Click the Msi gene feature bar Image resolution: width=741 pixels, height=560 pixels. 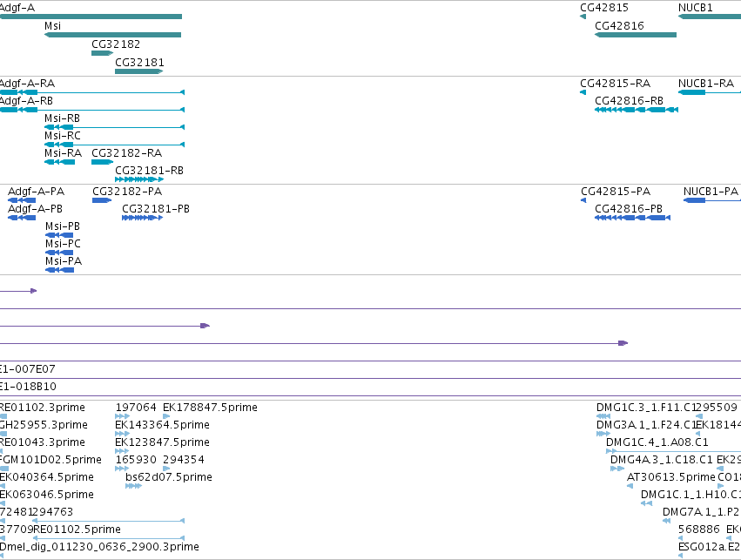tap(113, 35)
